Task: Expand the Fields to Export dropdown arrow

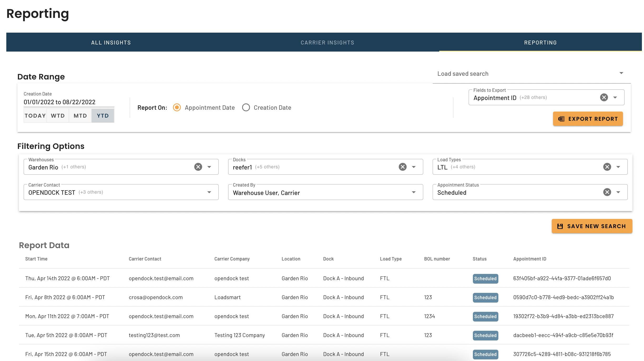Action: [x=615, y=97]
